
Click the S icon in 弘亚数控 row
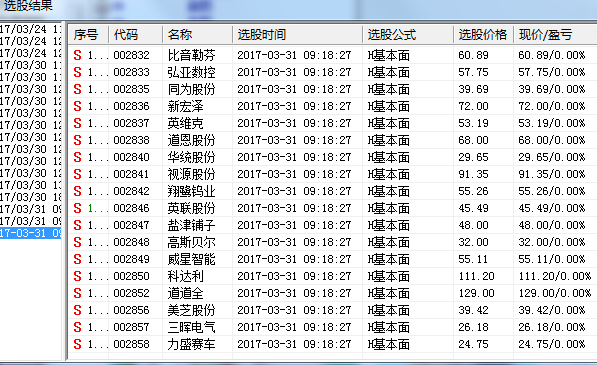78,72
